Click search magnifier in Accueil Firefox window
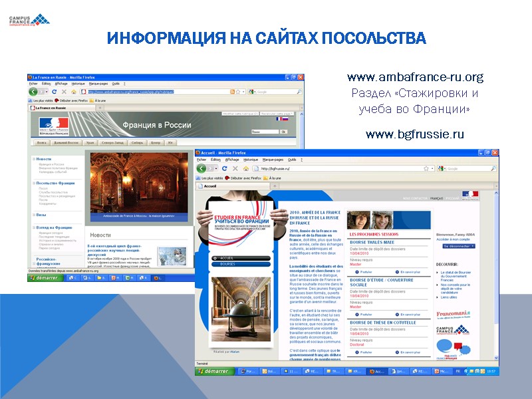This screenshot has width=532, height=399. 493,168
